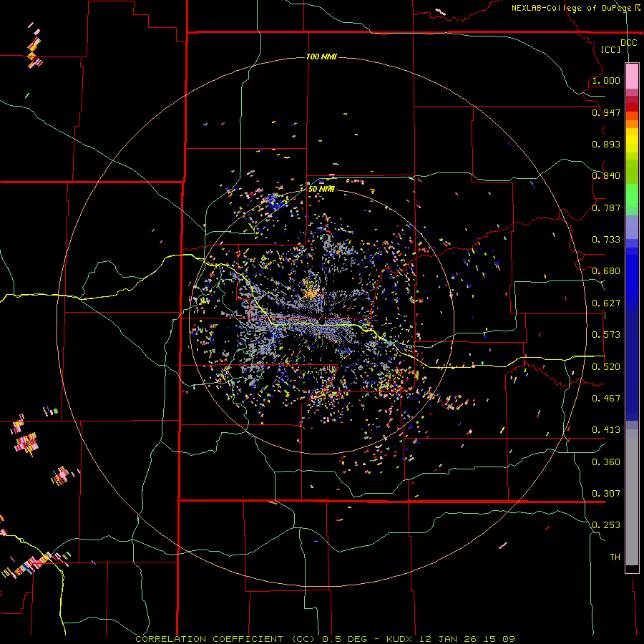This screenshot has width=644, height=644.
Task: Click the 0.253 legend value
Action: click(x=606, y=525)
